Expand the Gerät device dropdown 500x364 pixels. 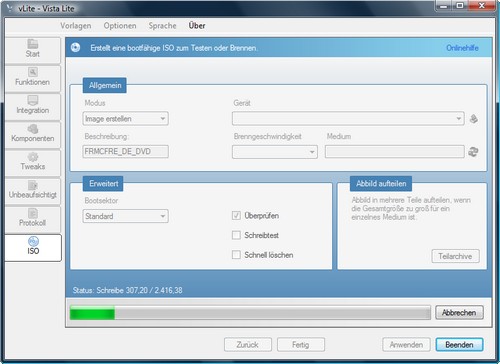348,118
